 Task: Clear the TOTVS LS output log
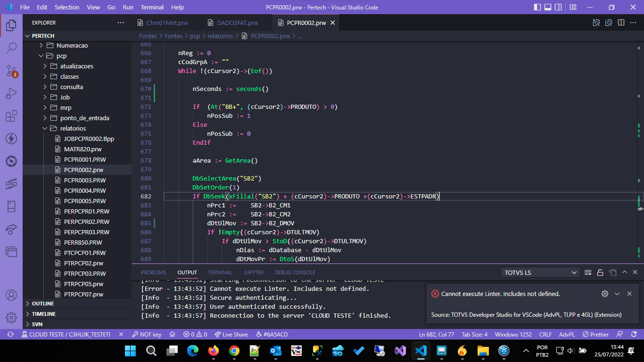[587, 272]
